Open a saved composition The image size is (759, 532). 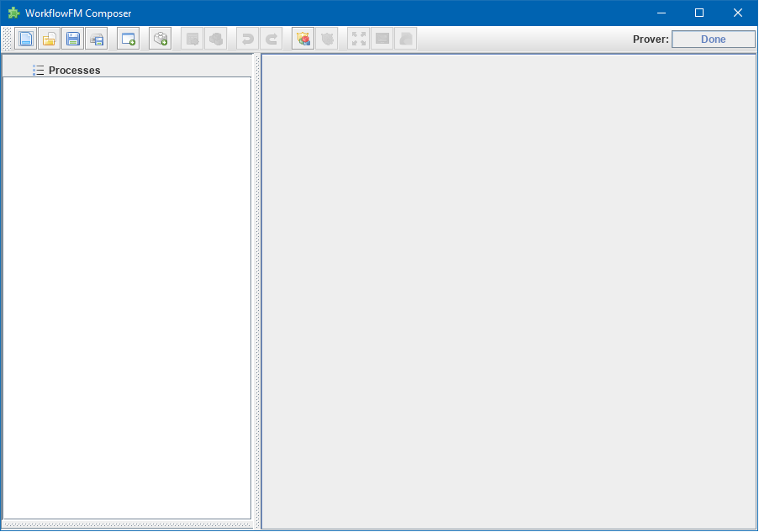49,38
